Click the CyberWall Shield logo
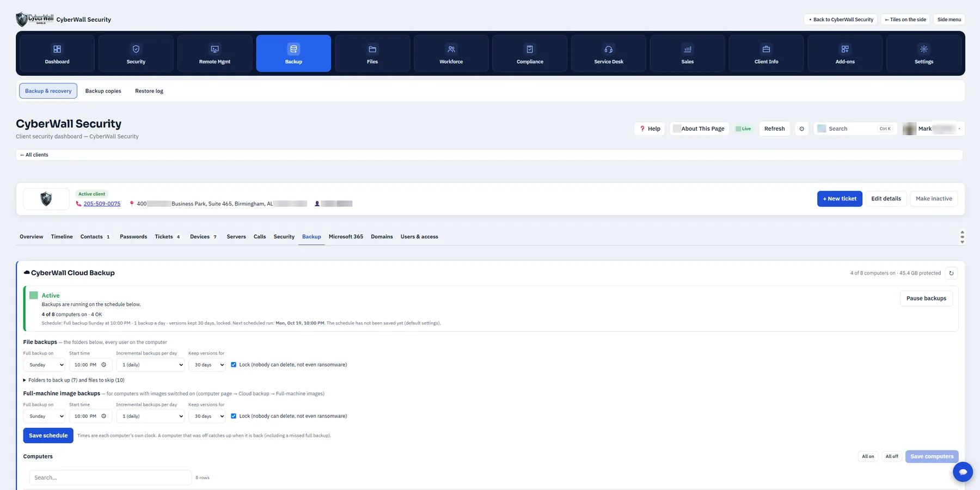The image size is (980, 490). point(35,19)
